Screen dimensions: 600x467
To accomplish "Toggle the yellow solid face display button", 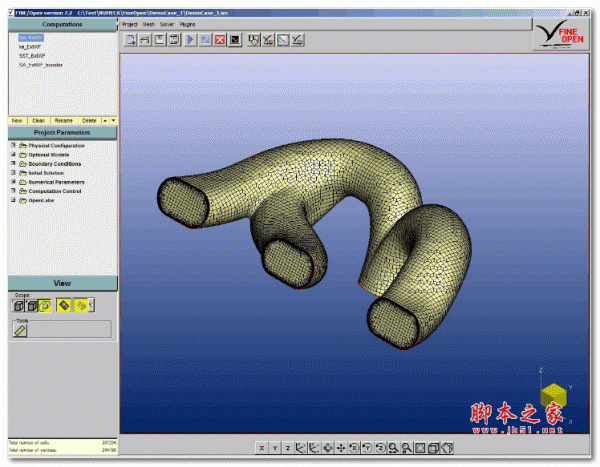I will pos(64,305).
